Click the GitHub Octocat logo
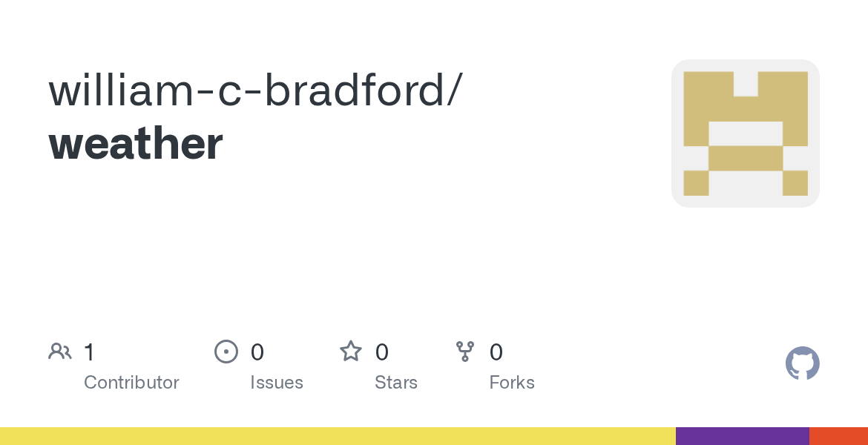The width and height of the screenshot is (868, 445). [x=802, y=363]
